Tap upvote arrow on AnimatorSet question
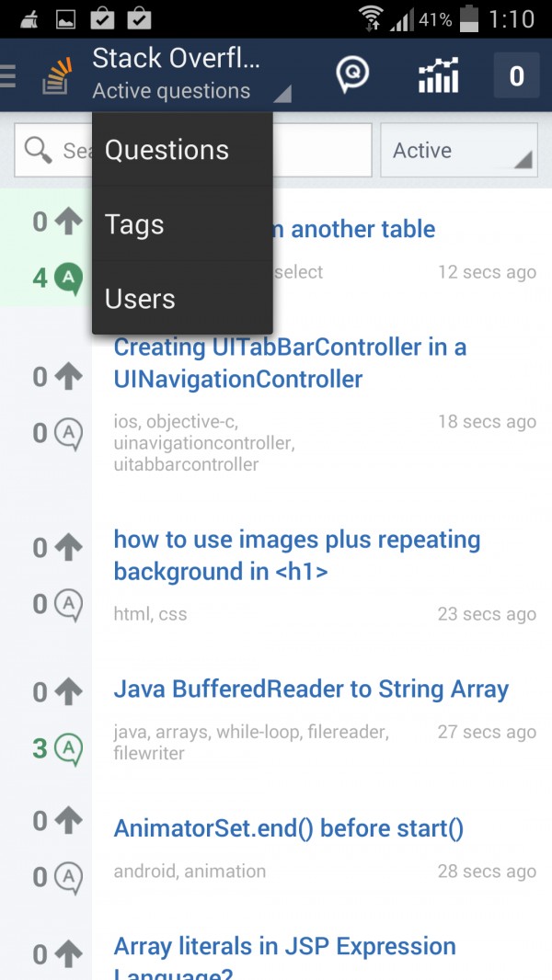 coord(68,821)
